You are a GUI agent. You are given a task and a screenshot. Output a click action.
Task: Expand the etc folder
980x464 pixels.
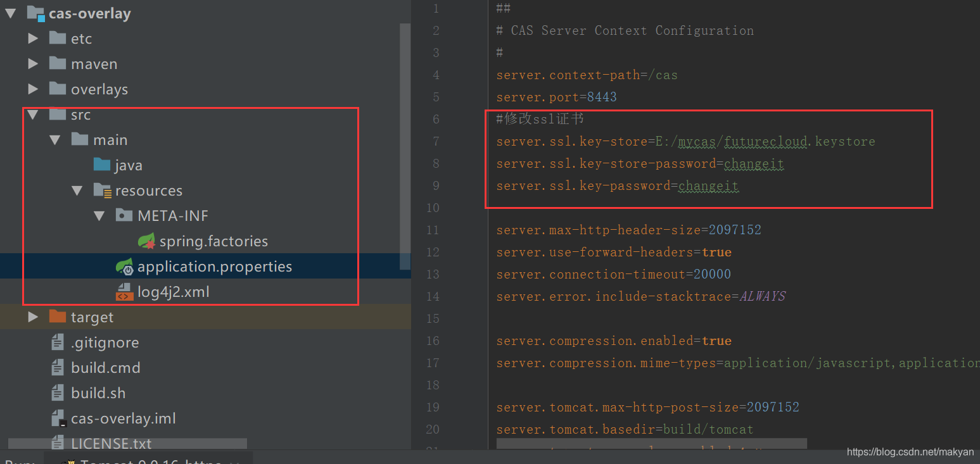[x=33, y=39]
